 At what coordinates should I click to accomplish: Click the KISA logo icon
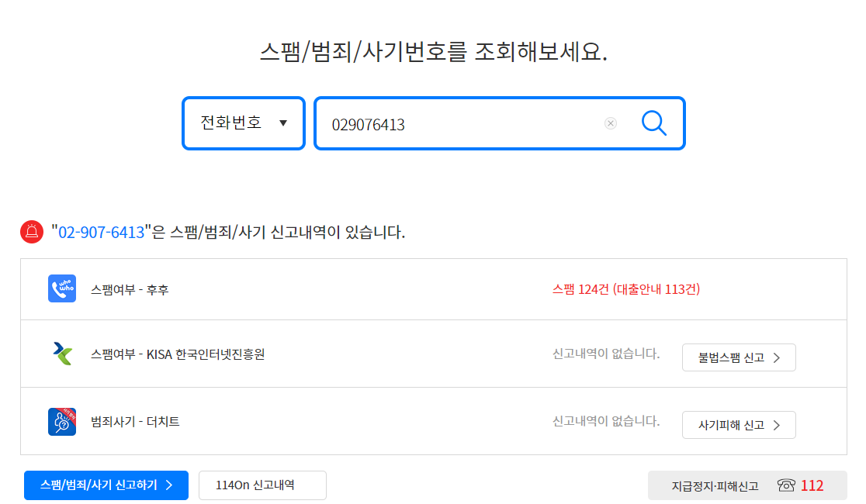click(x=62, y=354)
